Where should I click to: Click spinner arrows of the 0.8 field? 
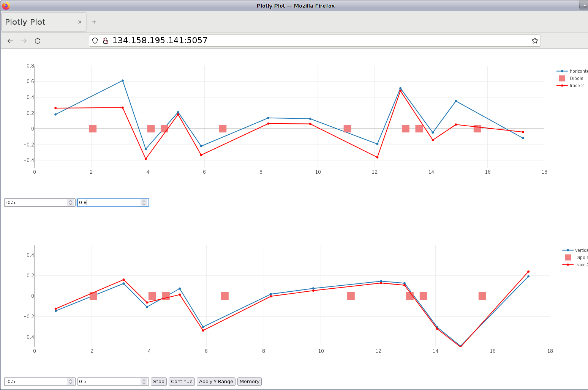(144, 203)
